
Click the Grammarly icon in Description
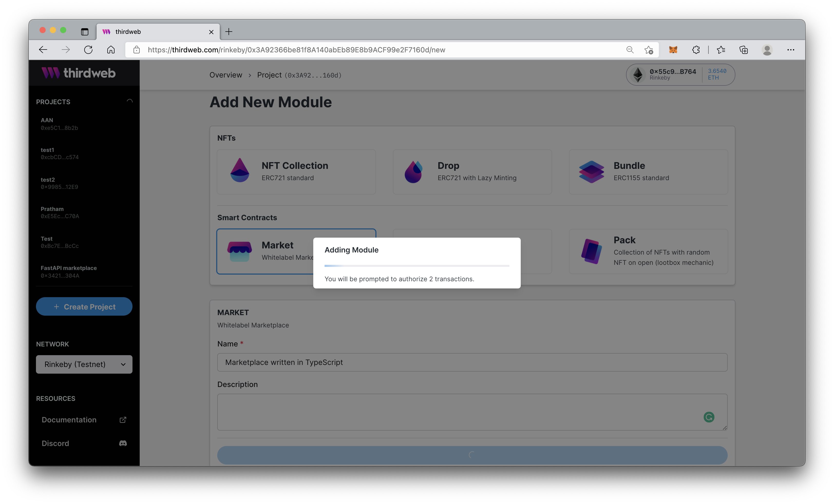click(x=709, y=417)
